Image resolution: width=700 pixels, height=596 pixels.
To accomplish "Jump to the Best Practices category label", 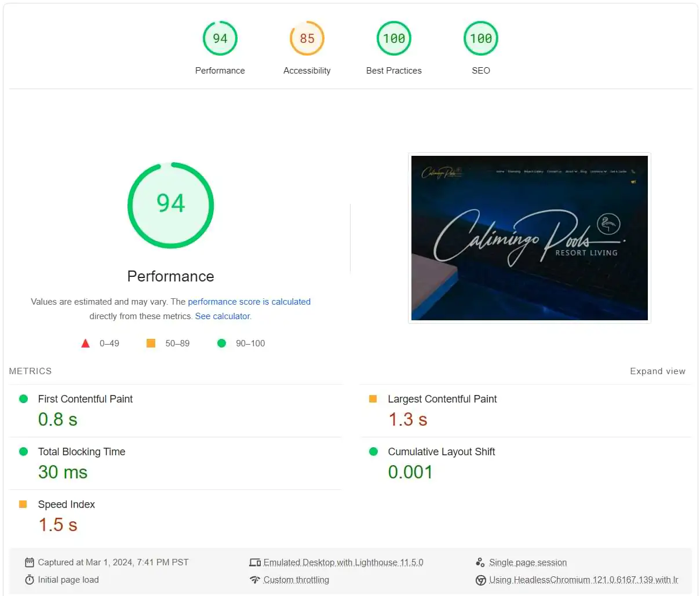I will [393, 71].
